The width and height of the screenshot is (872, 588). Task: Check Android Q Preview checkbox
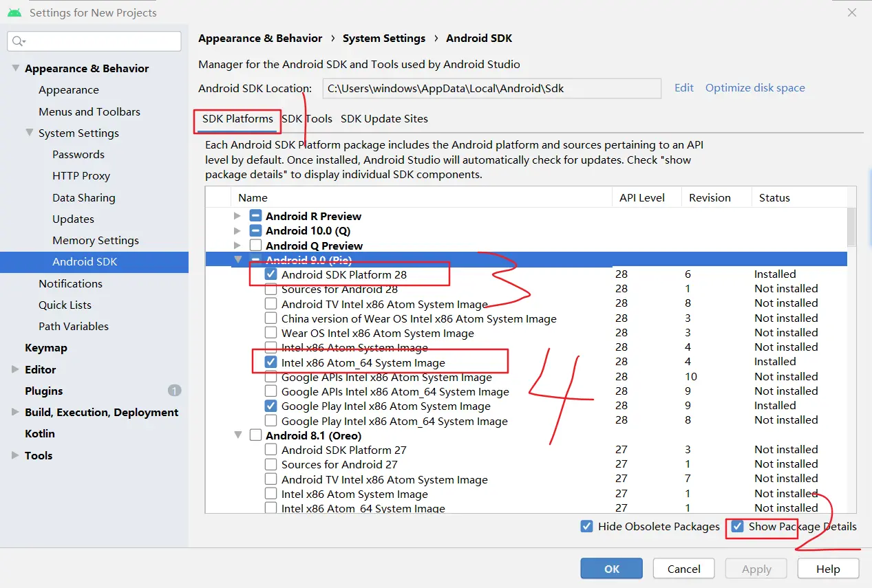(x=255, y=246)
